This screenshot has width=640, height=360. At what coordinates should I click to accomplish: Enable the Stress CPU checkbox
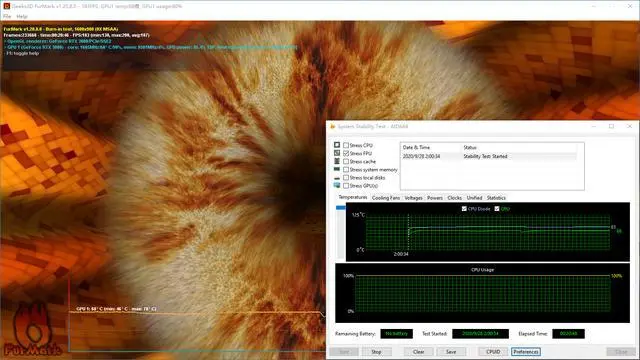pos(346,145)
